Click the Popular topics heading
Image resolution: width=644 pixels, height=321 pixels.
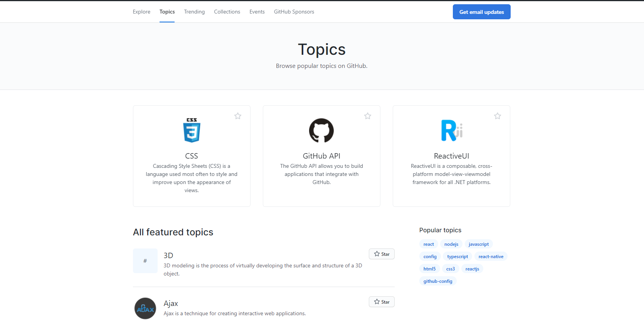tap(440, 230)
